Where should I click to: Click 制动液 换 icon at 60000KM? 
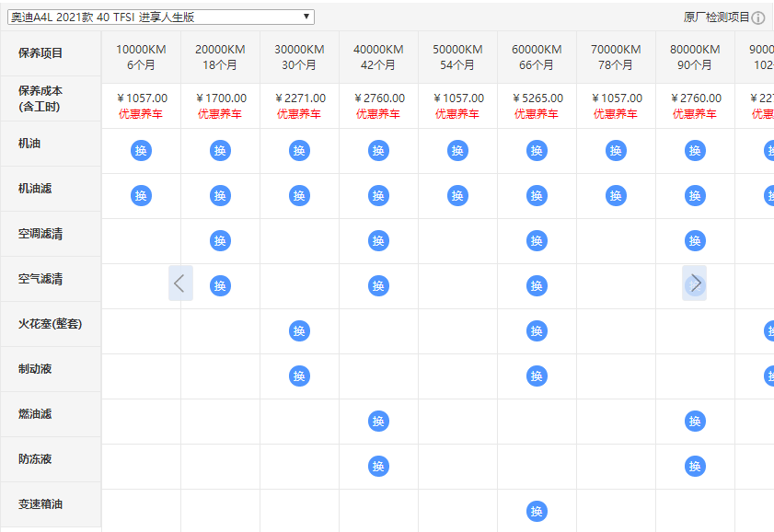click(x=537, y=376)
